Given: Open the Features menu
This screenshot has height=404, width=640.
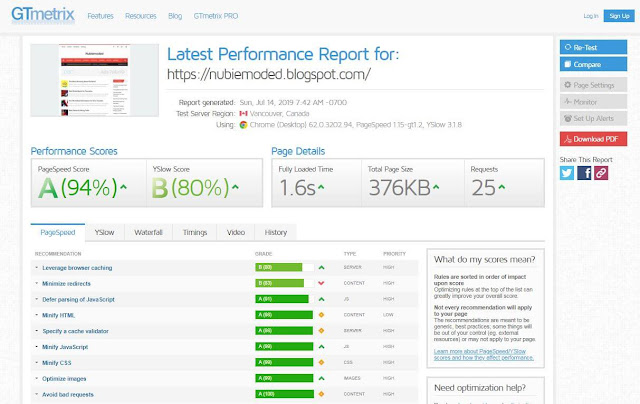Looking at the screenshot, I should (100, 16).
